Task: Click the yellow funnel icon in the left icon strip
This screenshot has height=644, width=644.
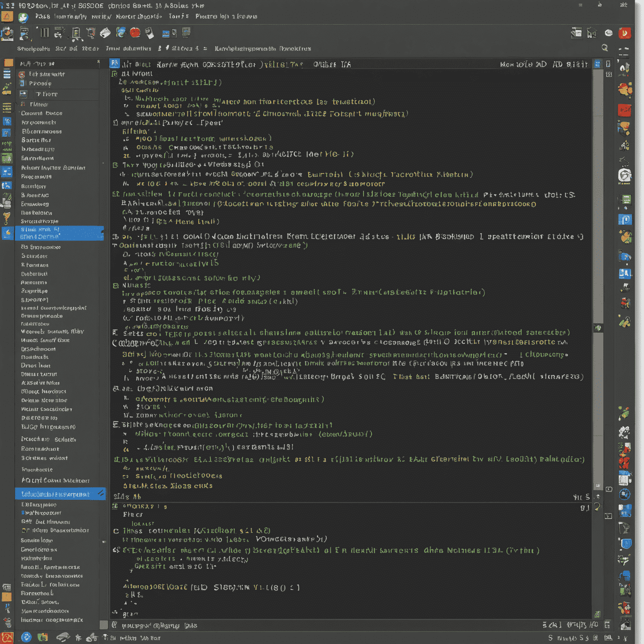Action: pos(7,218)
